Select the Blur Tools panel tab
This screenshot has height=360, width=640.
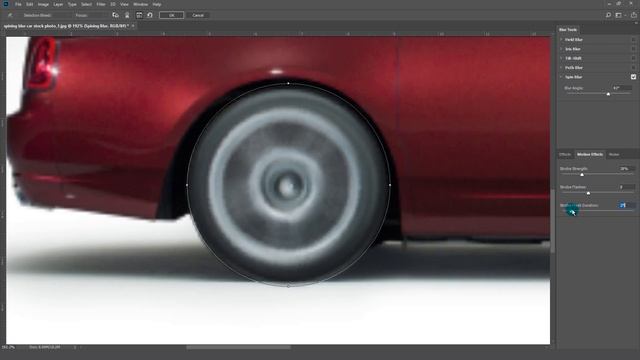568,30
